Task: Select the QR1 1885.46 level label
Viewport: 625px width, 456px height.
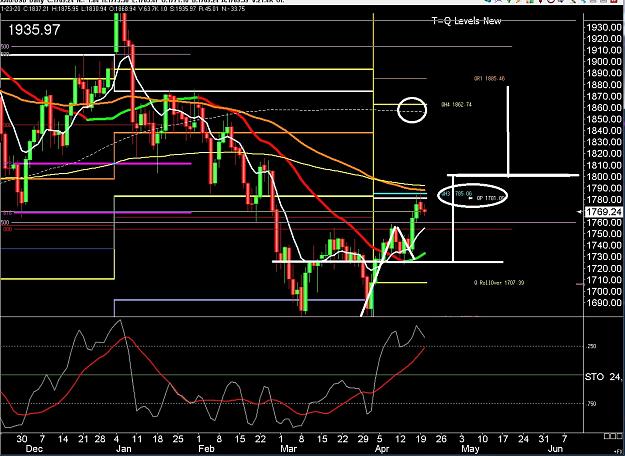Action: pos(489,79)
